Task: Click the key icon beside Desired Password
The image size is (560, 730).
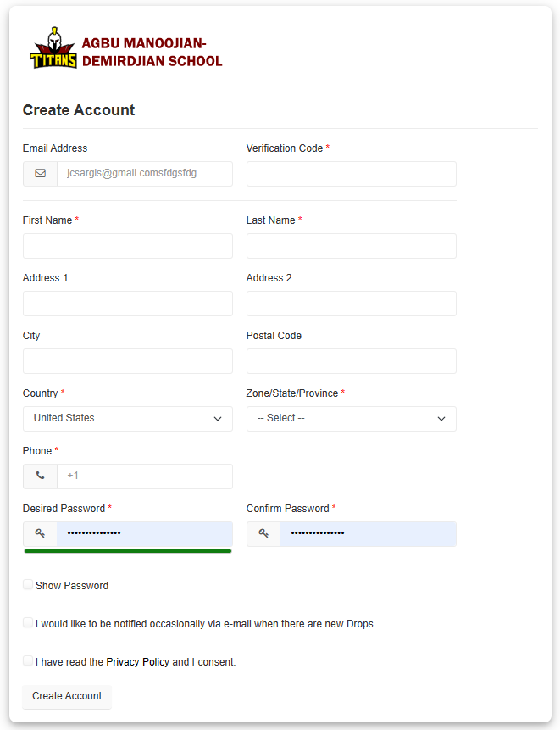Action: [x=39, y=533]
